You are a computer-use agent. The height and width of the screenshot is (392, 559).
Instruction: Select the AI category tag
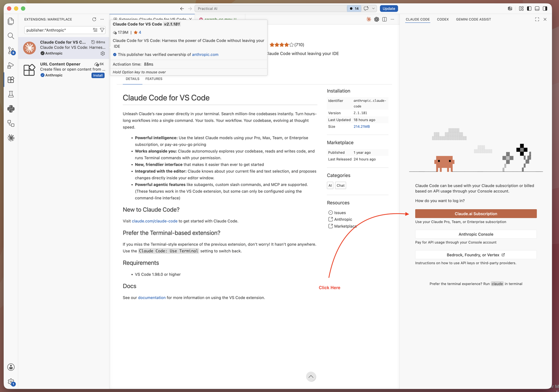(330, 185)
